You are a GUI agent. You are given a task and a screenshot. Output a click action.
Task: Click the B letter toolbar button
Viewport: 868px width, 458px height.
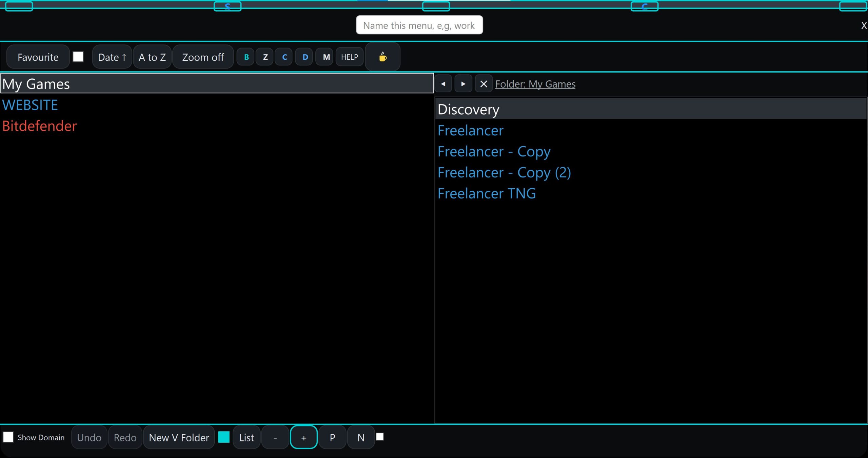coord(246,57)
